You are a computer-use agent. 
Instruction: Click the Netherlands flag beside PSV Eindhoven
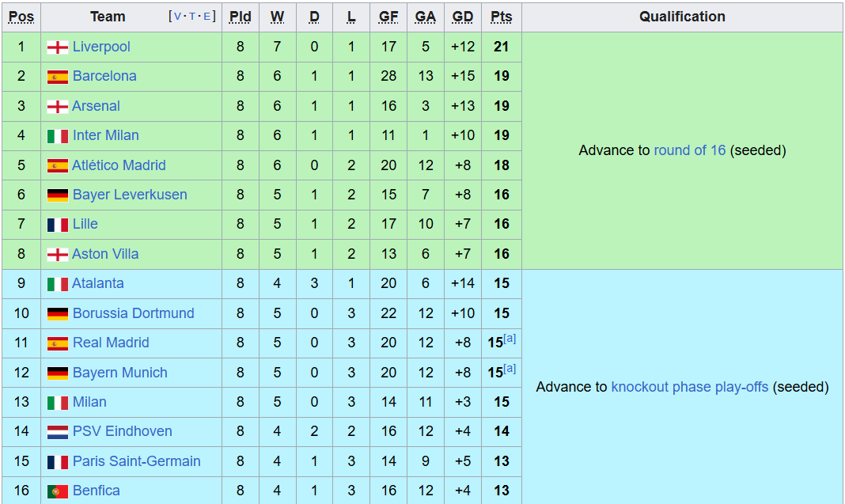(58, 432)
